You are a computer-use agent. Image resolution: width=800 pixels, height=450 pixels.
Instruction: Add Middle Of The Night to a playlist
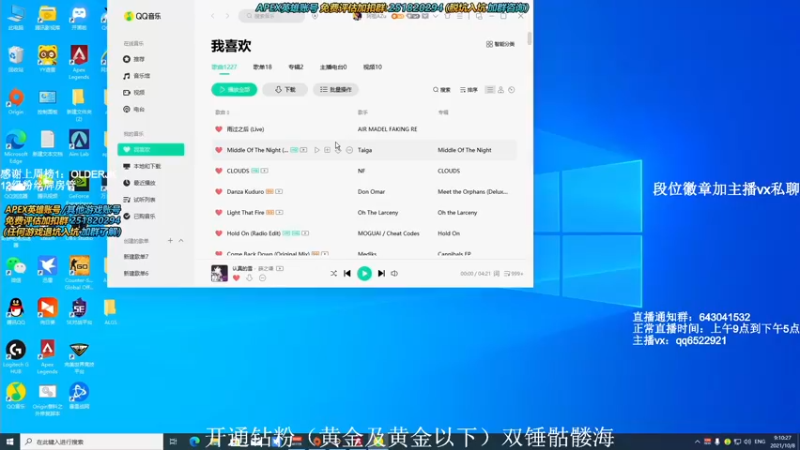[x=327, y=150]
